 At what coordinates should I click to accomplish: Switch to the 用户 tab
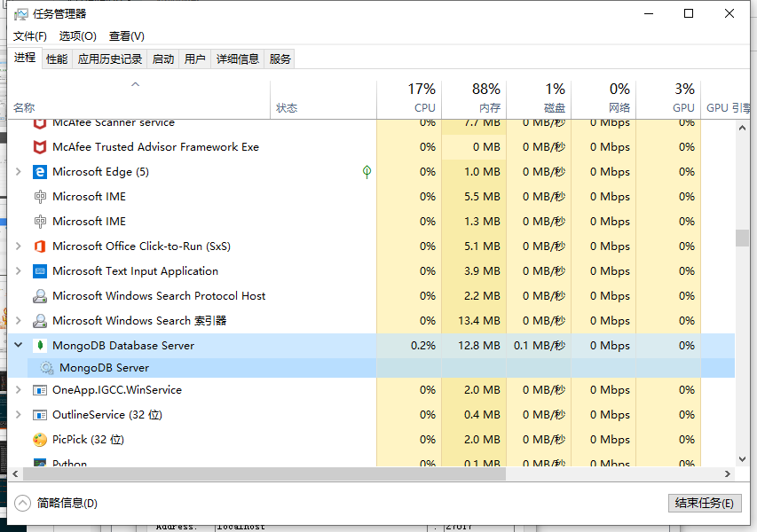pos(194,59)
